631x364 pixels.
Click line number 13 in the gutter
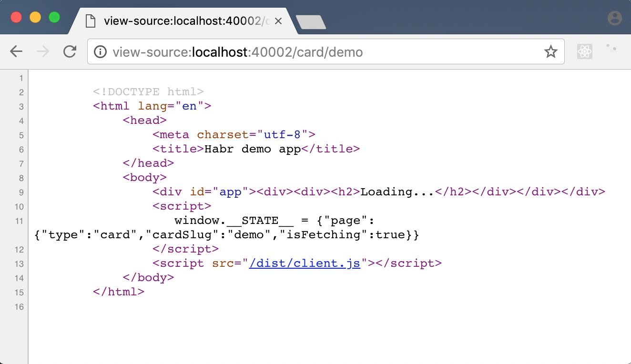coord(19,264)
